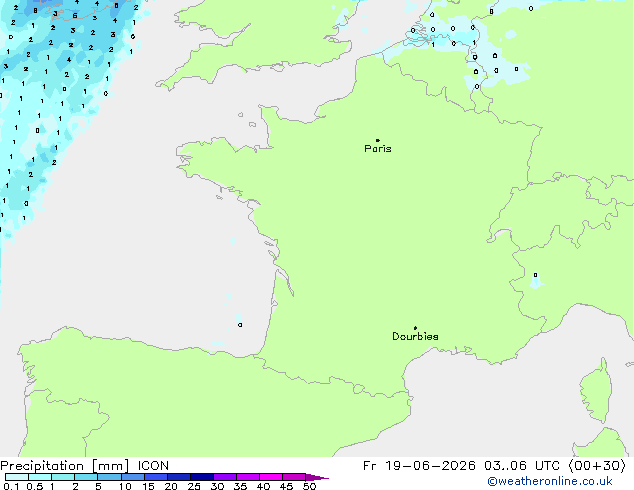Viewport: 634px width, 490px height.
Task: Pick the 25–30 mm legend color swatch
Action: (x=202, y=477)
